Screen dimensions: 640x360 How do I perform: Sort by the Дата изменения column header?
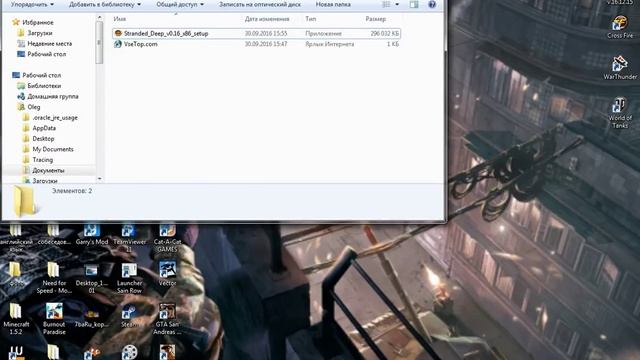pos(267,19)
